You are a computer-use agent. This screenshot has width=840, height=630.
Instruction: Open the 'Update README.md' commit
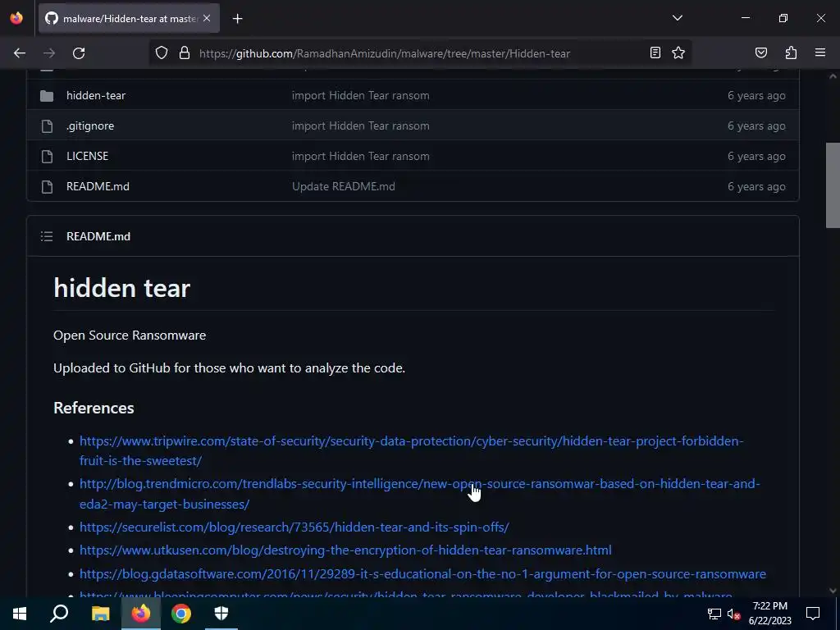tap(344, 186)
